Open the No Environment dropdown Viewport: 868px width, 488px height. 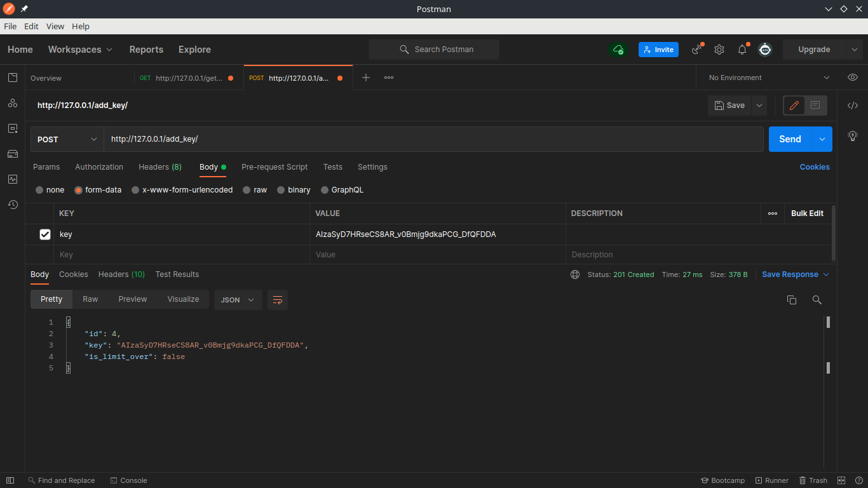(769, 78)
